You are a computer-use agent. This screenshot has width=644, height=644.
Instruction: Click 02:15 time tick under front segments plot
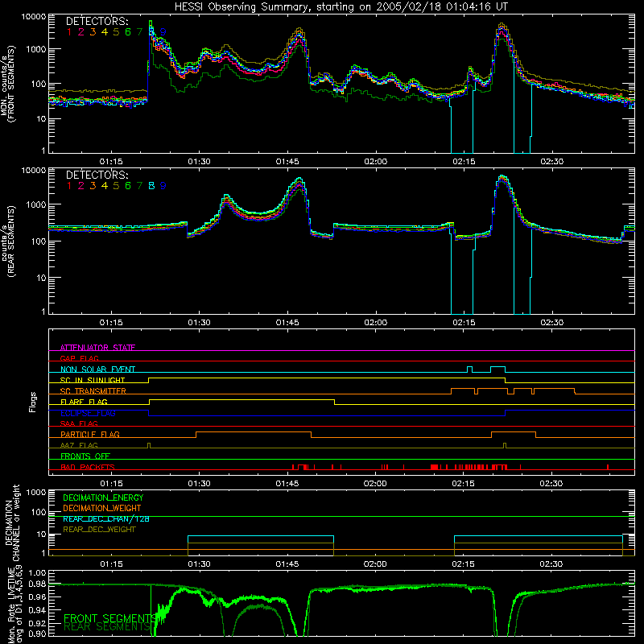click(x=464, y=162)
